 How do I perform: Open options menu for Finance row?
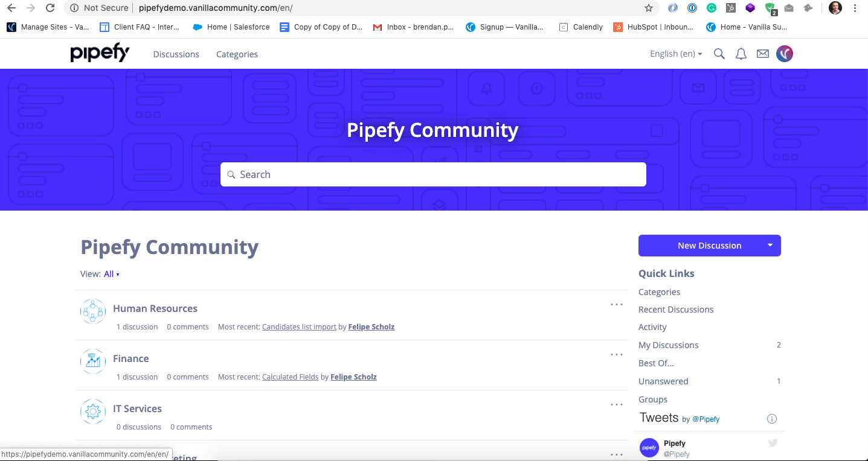click(617, 355)
